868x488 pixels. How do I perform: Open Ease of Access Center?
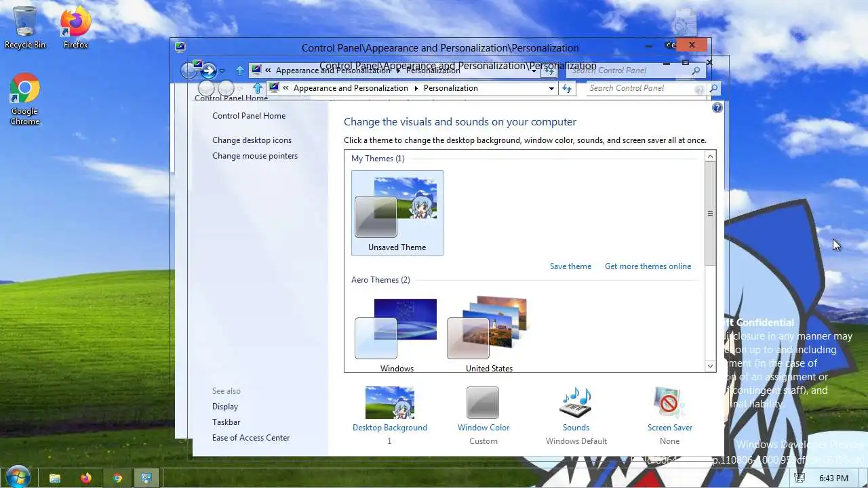tap(251, 438)
